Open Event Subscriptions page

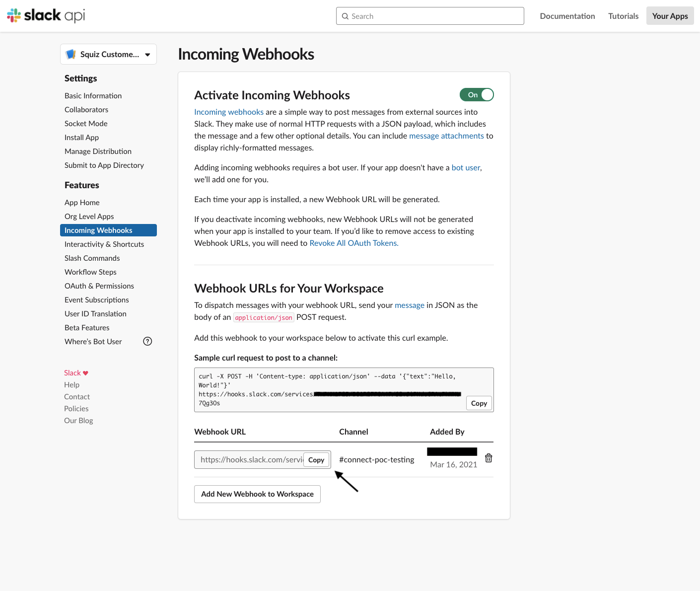click(x=97, y=300)
